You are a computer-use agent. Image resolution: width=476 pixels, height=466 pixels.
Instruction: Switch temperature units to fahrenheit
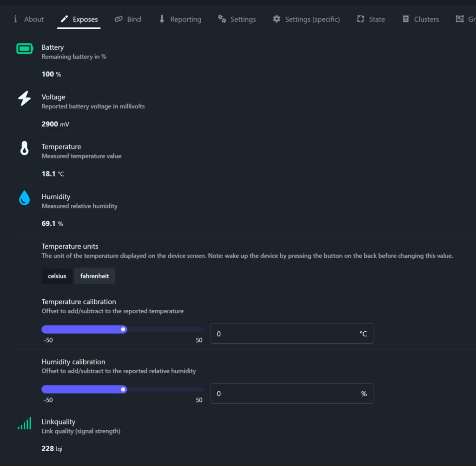(94, 276)
